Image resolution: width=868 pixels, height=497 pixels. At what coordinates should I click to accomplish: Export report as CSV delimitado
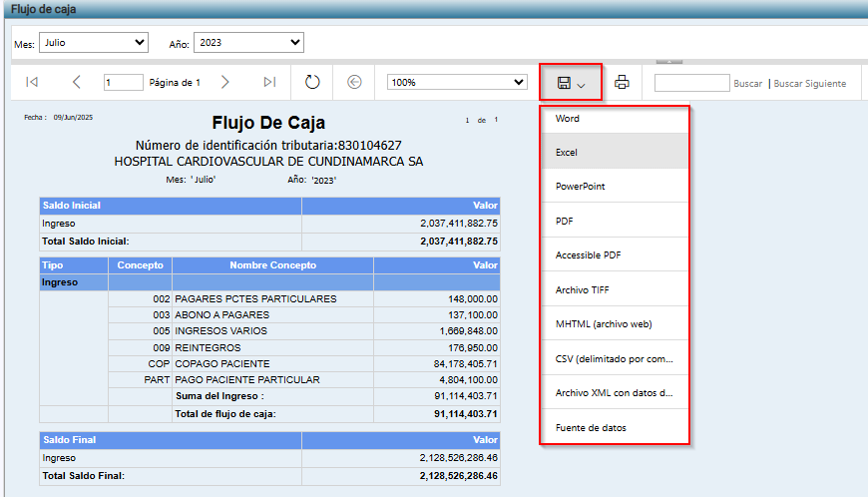click(615, 358)
